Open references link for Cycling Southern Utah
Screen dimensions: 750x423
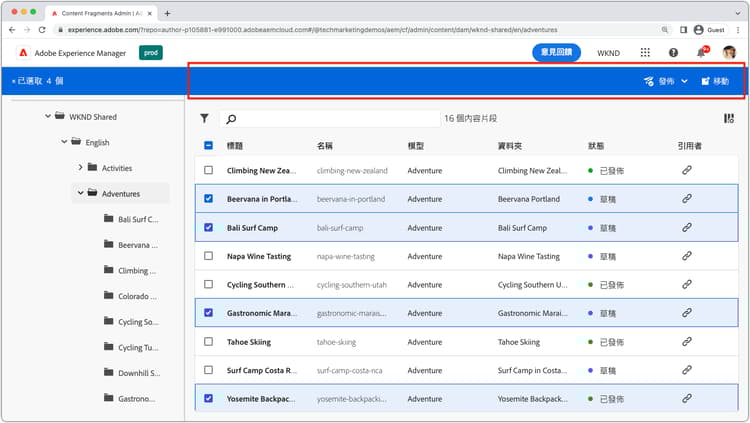point(686,284)
